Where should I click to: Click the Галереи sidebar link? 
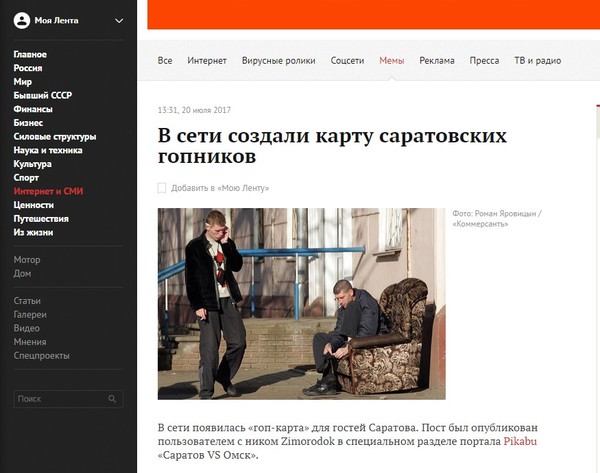(x=30, y=315)
